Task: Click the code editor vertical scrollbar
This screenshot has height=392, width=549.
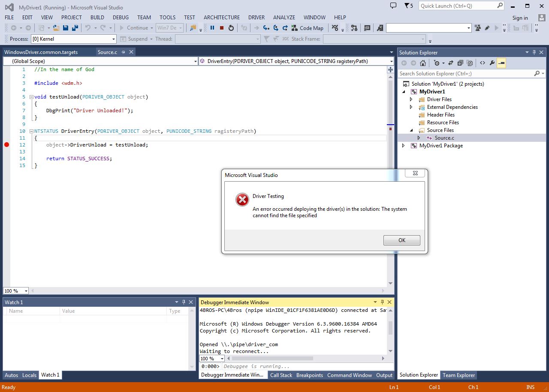Action: tap(390, 180)
